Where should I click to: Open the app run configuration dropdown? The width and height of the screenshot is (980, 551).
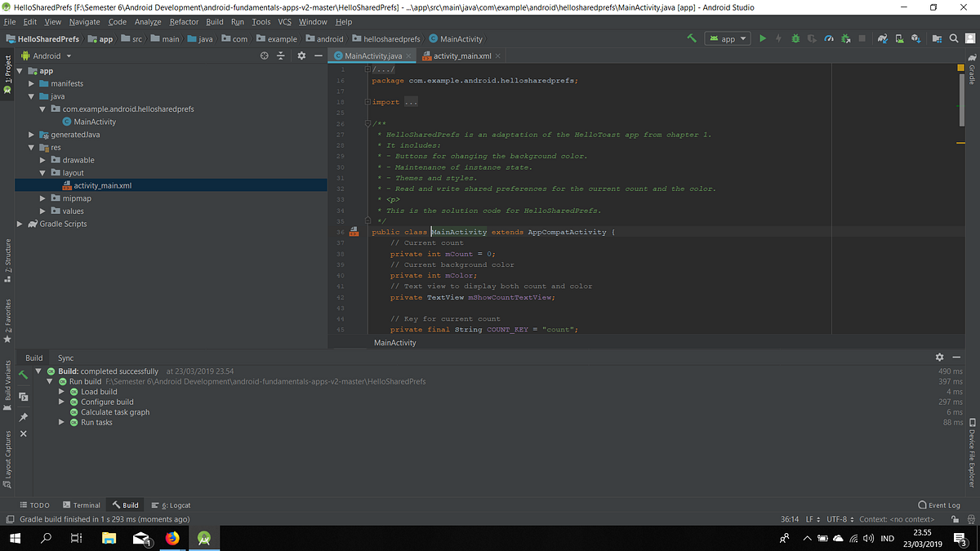(727, 38)
